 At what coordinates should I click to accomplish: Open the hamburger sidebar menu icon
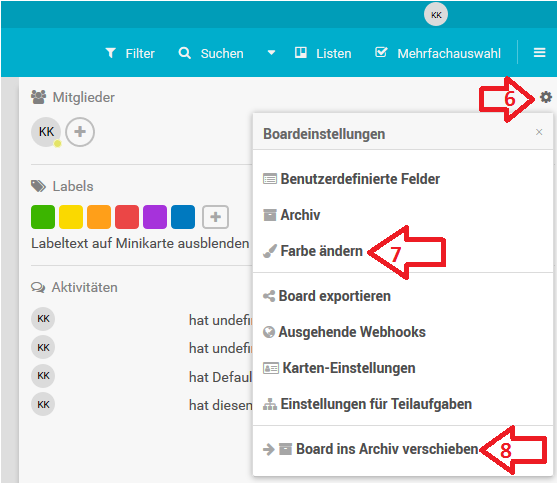pyautogui.click(x=539, y=53)
